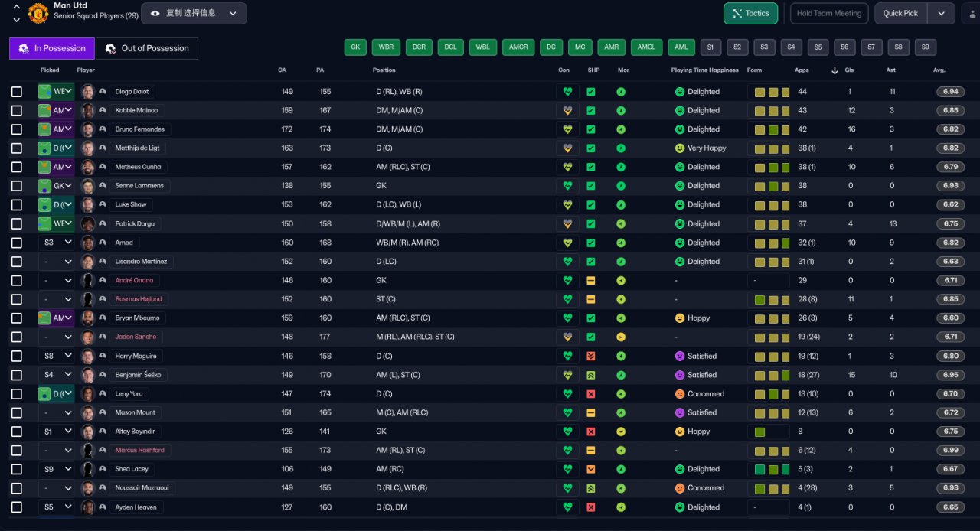Select the S9 substitute chip
980x531 pixels.
(925, 47)
